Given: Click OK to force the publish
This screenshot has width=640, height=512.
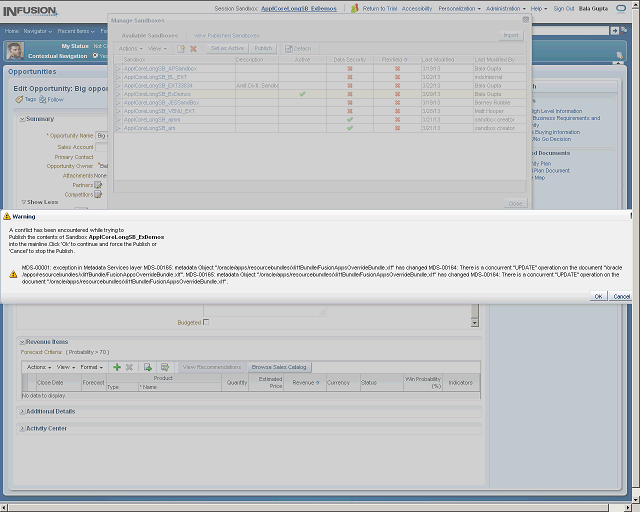Looking at the screenshot, I should pyautogui.click(x=598, y=296).
